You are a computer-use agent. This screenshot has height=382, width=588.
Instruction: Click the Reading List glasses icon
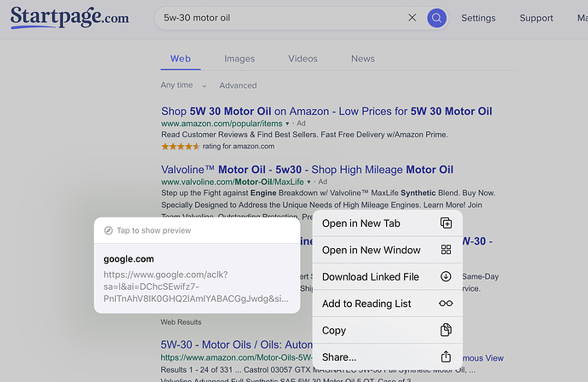(446, 304)
